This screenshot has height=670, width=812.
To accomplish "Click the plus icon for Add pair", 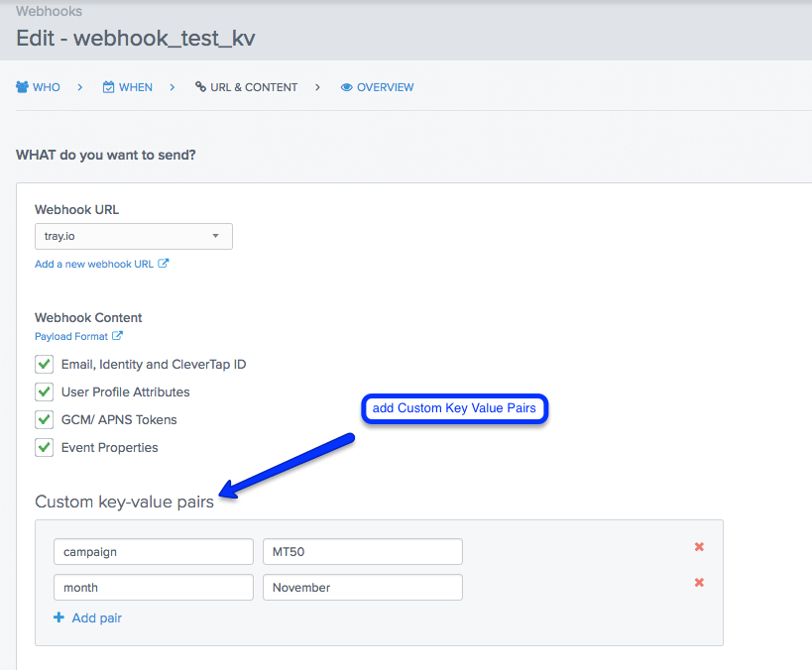I will pyautogui.click(x=59, y=617).
